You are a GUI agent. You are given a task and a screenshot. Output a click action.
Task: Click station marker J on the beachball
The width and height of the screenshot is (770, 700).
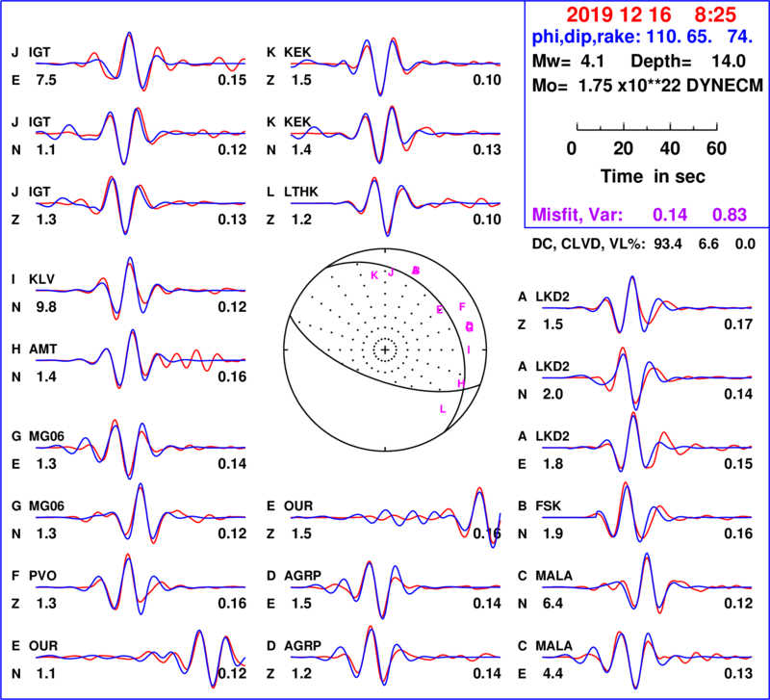pos(391,272)
